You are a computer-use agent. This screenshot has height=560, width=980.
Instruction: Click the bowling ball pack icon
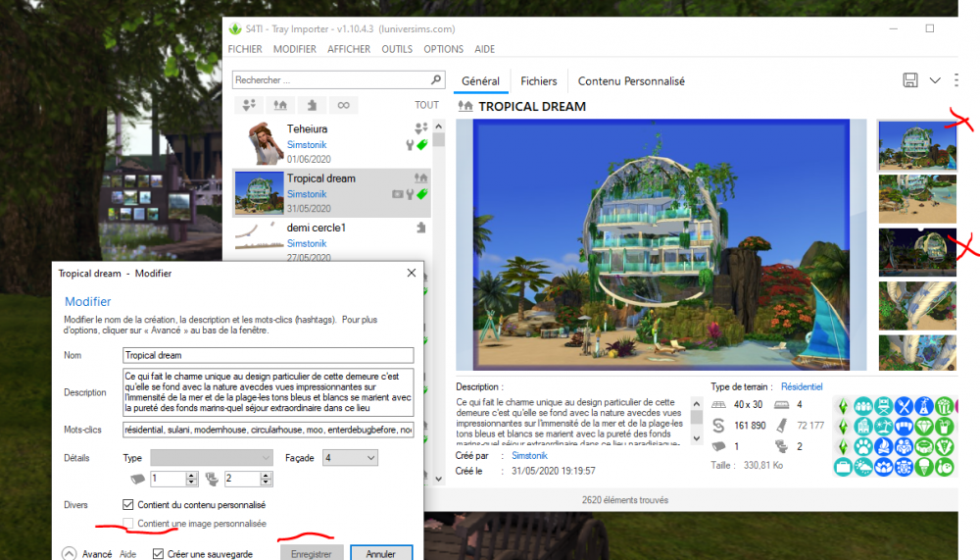(945, 467)
